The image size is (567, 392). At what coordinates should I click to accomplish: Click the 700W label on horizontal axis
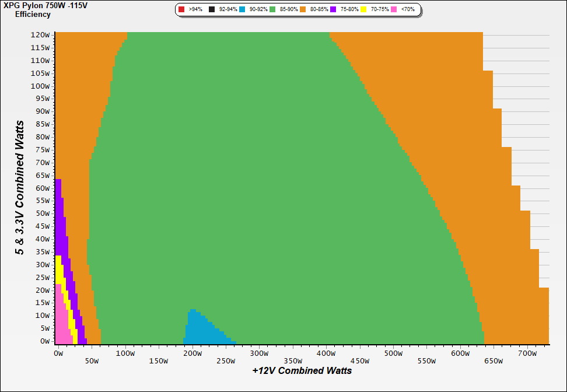point(527,353)
